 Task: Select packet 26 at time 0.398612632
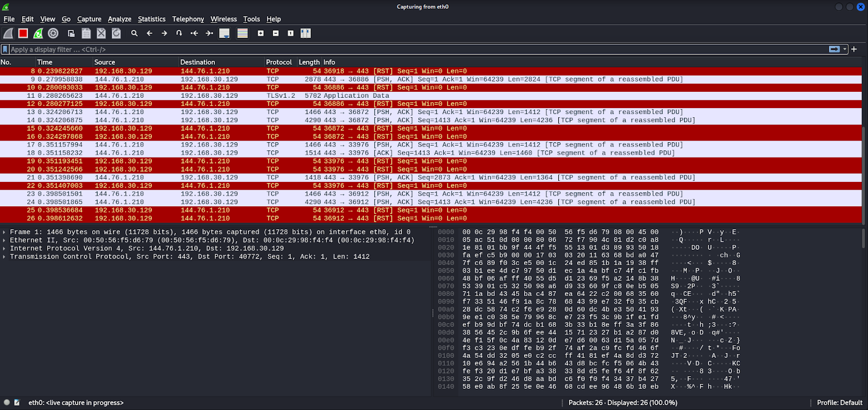coord(431,218)
